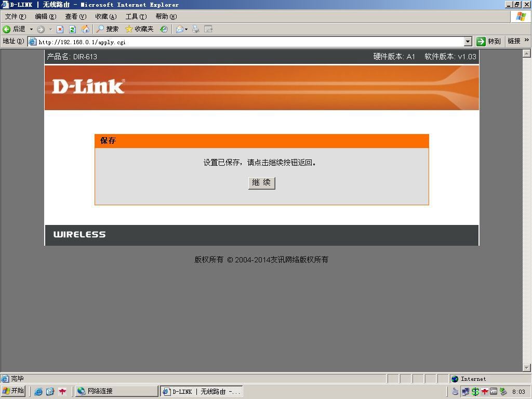Open the 开始 Start menu

[13, 391]
